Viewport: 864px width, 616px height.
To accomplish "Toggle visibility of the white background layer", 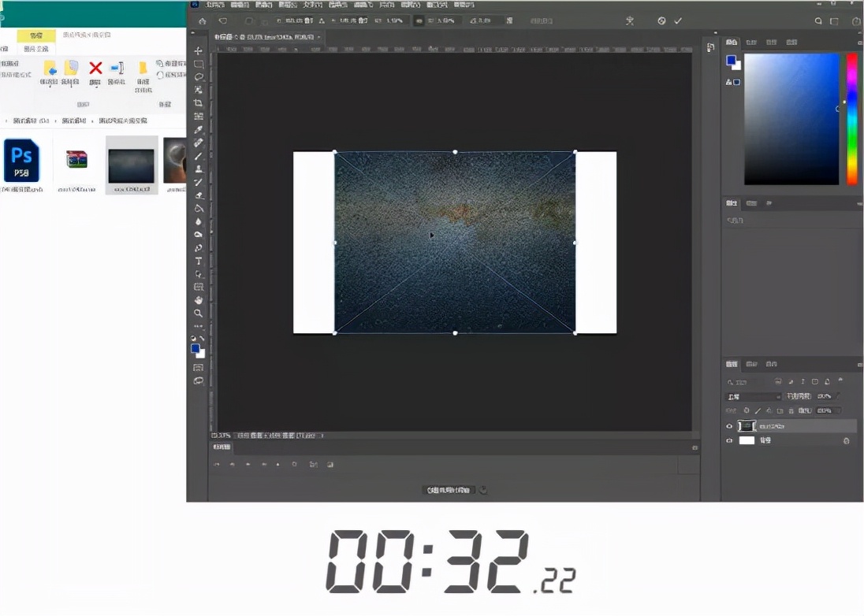I will coord(729,441).
